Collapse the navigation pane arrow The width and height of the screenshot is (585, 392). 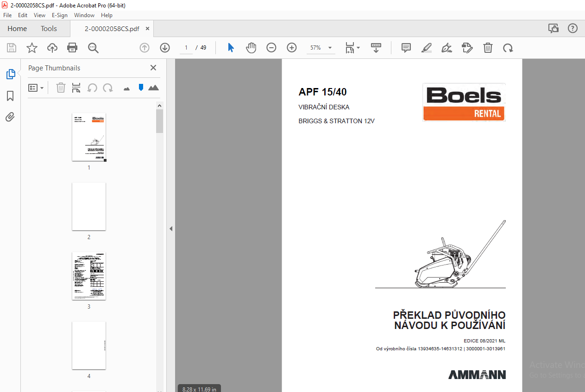[x=170, y=228]
